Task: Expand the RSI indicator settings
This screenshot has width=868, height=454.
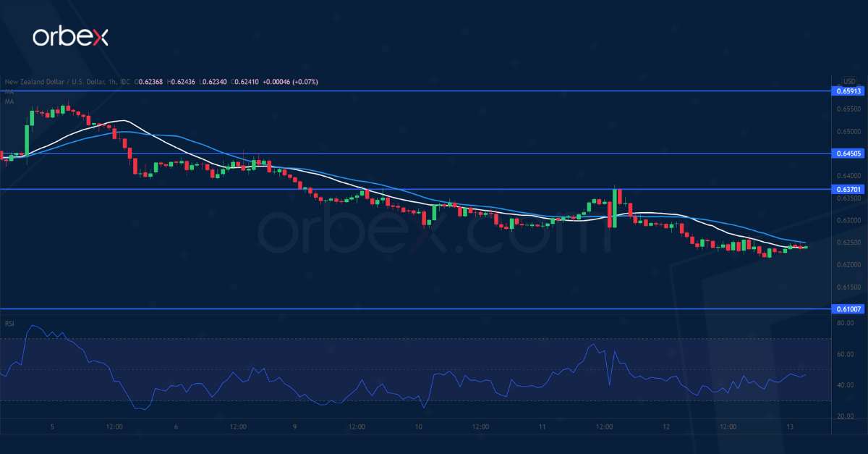Action: (x=9, y=324)
